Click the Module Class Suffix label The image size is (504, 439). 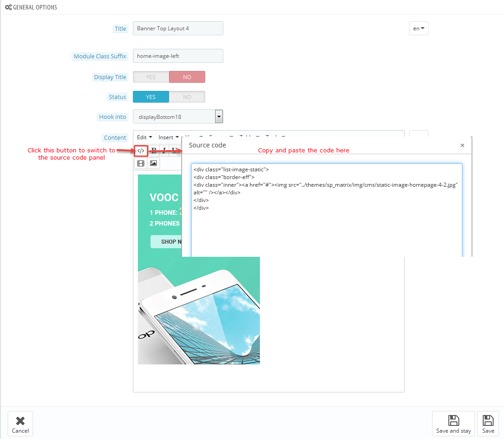(x=100, y=56)
